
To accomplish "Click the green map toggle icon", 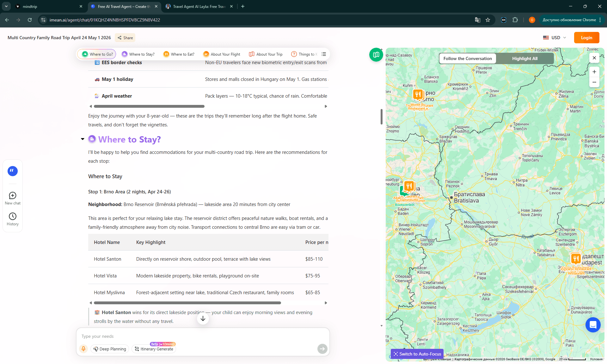I will coord(376,55).
